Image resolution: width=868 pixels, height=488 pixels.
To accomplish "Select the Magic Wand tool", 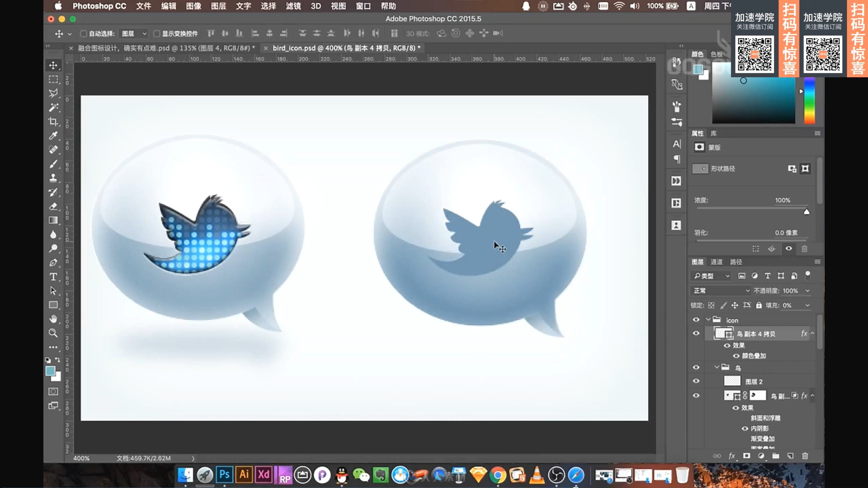I will coord(53,107).
